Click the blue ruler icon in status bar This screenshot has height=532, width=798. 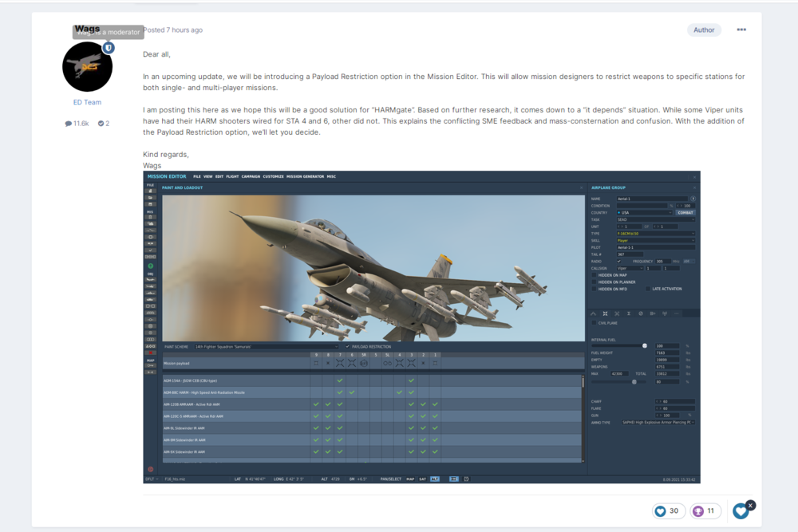click(453, 479)
